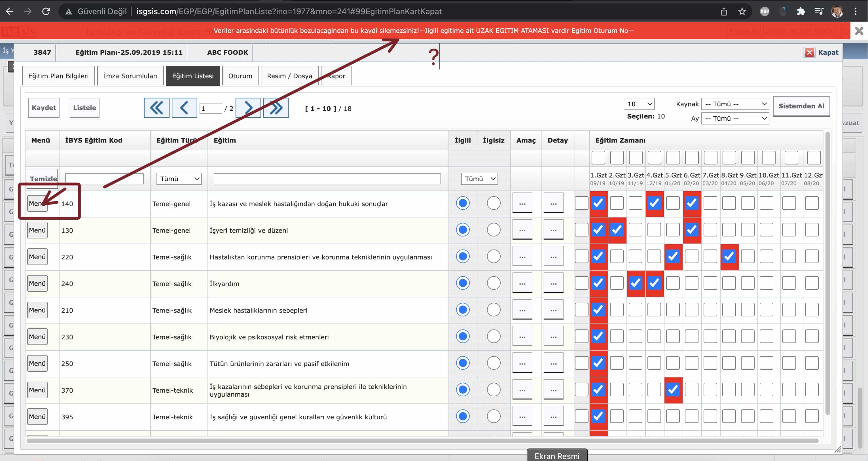Expand the Ay filter dropdown

tap(735, 119)
